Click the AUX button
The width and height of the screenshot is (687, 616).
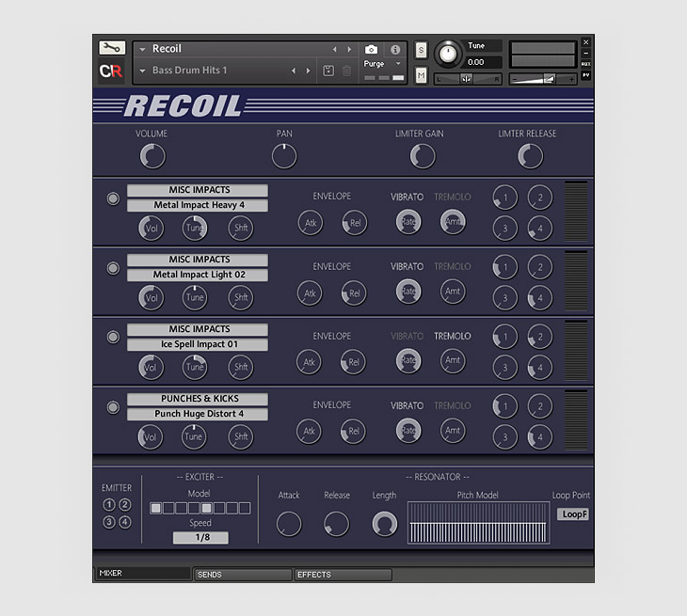[585, 64]
